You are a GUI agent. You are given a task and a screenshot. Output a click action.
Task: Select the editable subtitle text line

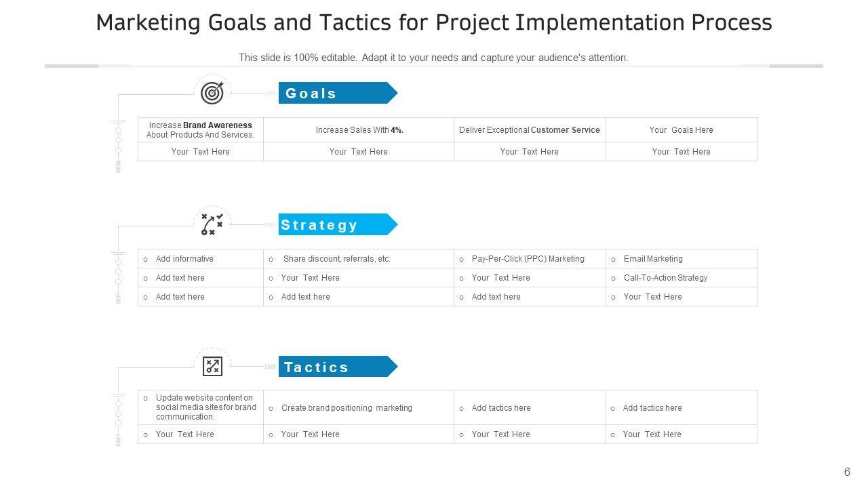click(x=433, y=58)
